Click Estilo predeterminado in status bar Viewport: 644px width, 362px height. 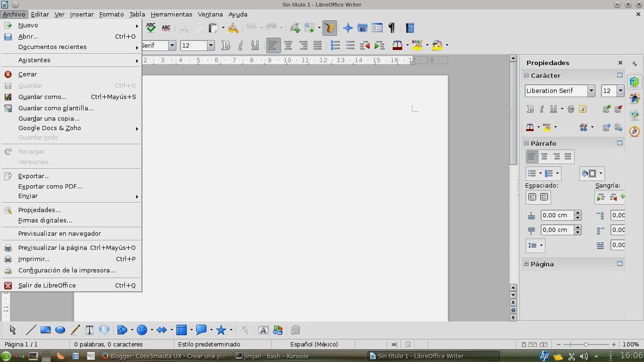(209, 344)
